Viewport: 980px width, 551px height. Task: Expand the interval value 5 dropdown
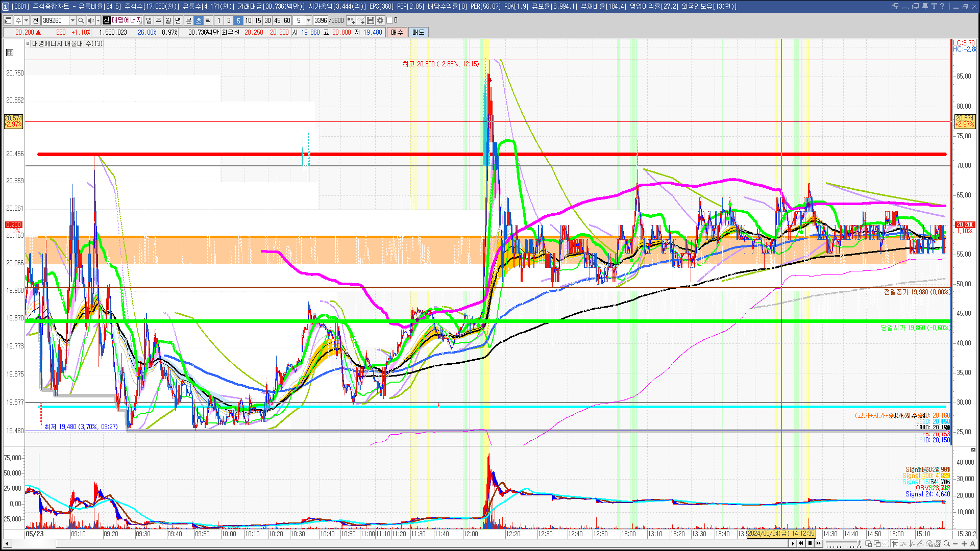pos(308,20)
